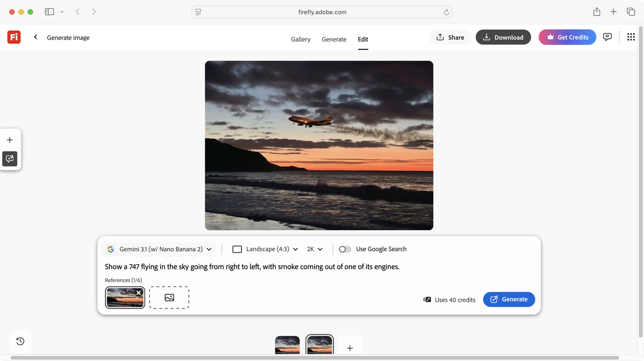The image size is (644, 361).
Task: Open Get Credits
Action: pos(567,37)
